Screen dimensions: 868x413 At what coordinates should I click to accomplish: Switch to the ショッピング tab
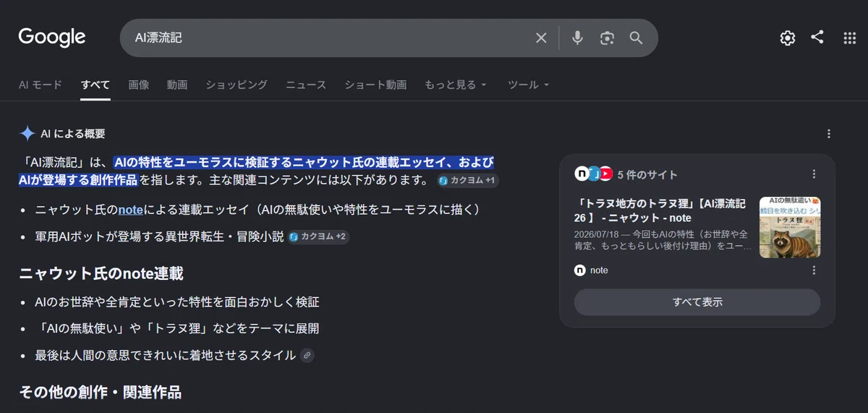pos(237,85)
